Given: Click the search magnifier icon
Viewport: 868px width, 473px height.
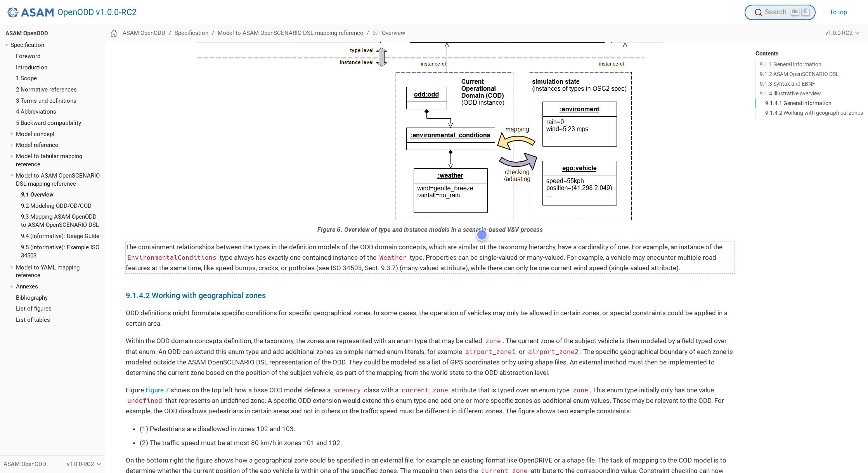Looking at the screenshot, I should pyautogui.click(x=758, y=12).
